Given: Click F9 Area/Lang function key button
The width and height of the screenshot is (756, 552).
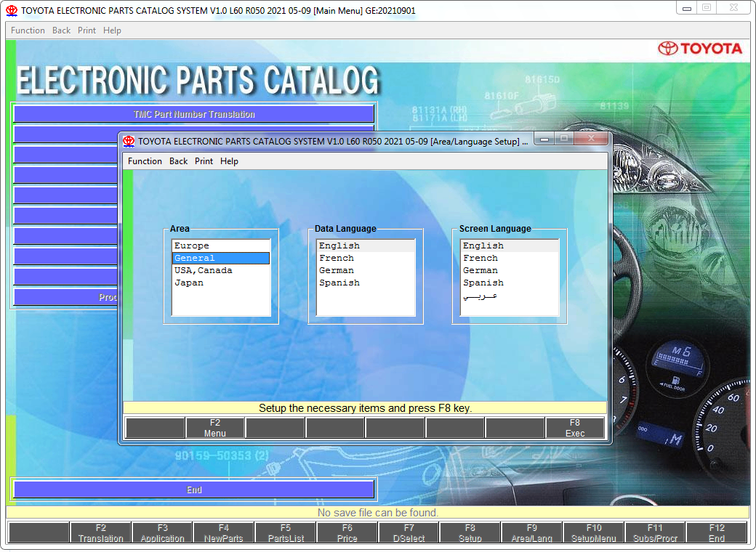Looking at the screenshot, I should point(532,532).
